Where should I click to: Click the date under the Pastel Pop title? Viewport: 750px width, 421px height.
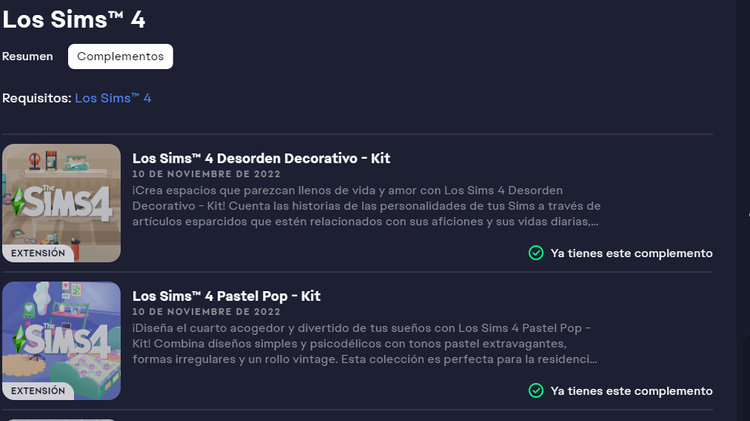206,311
